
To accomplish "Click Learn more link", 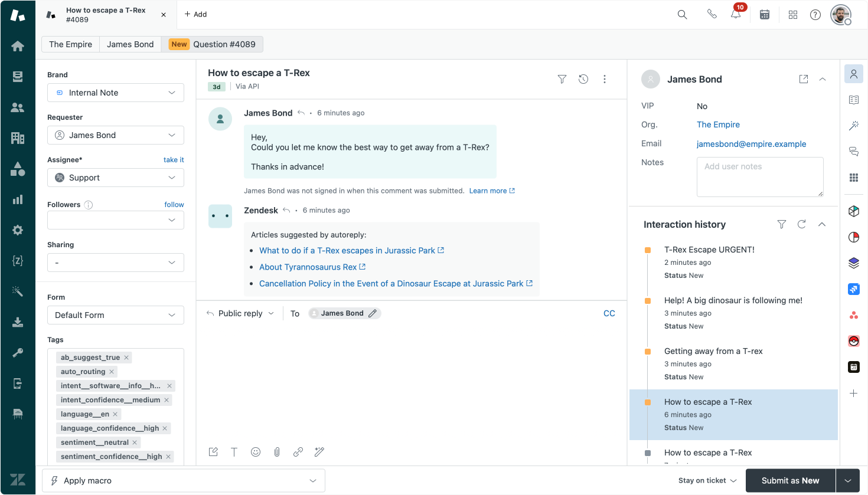I will 492,191.
